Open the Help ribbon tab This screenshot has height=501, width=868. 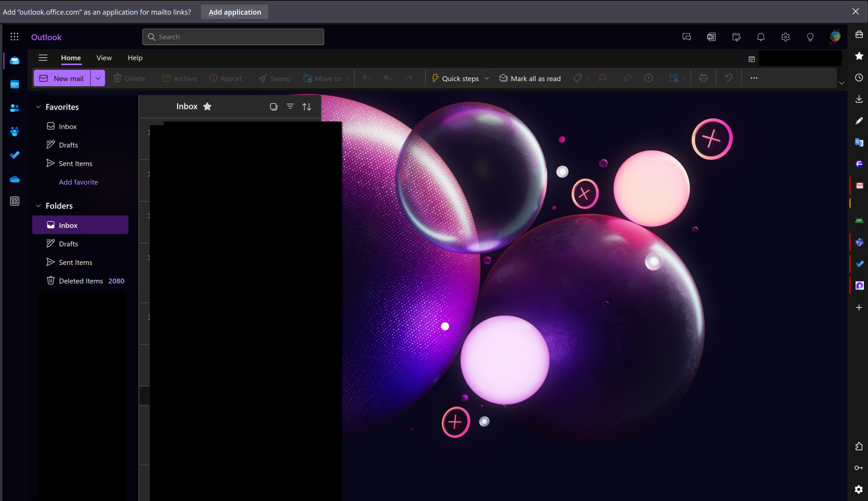click(135, 58)
